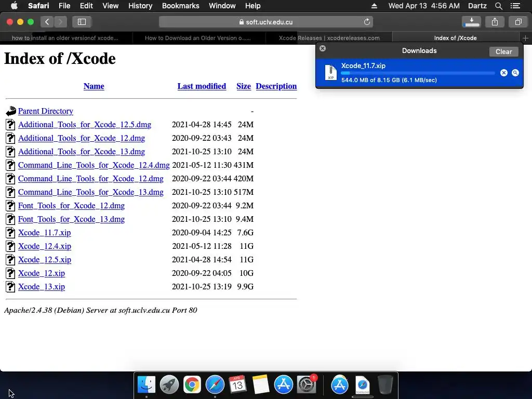Open the Apple menu
Screen dimensions: 532x399
click(x=14, y=6)
